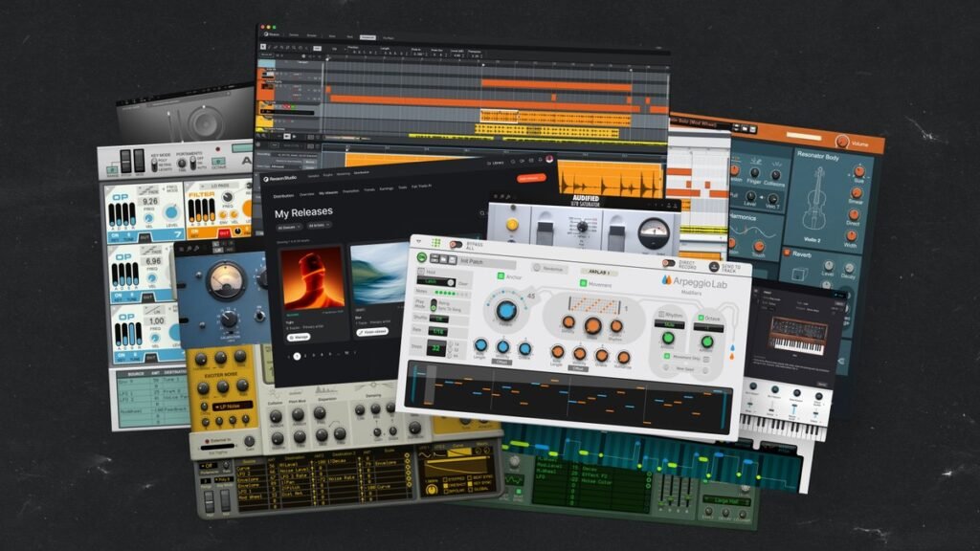Click Offset button under blue knobs
Viewport: 980px width, 551px height.
[x=501, y=363]
